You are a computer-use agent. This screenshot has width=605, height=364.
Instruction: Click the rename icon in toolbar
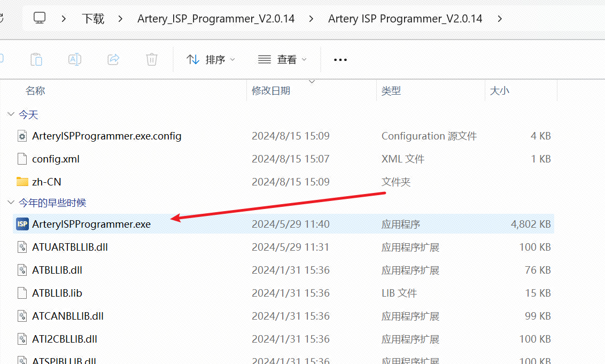tap(74, 59)
